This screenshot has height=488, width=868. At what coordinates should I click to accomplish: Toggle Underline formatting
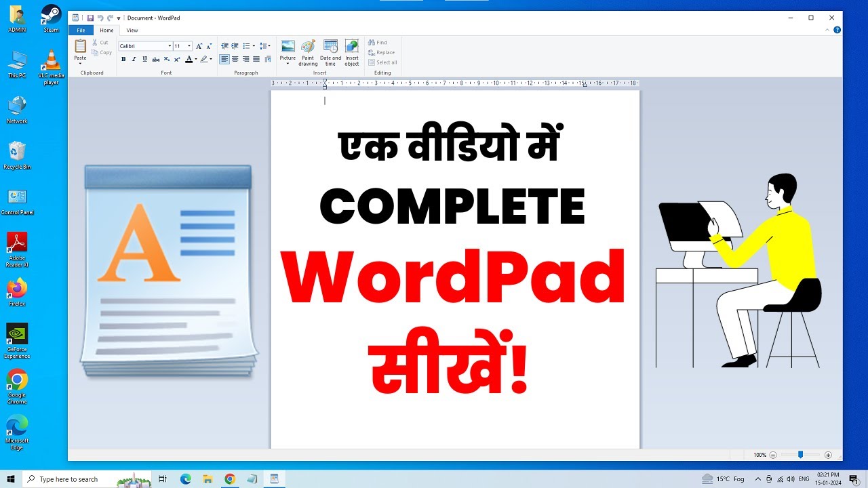pos(144,59)
